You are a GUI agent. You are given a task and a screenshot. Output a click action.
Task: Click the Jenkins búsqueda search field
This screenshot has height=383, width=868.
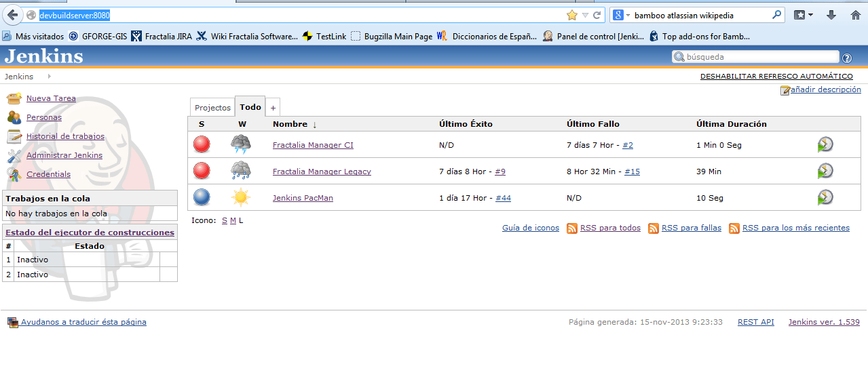[755, 57]
